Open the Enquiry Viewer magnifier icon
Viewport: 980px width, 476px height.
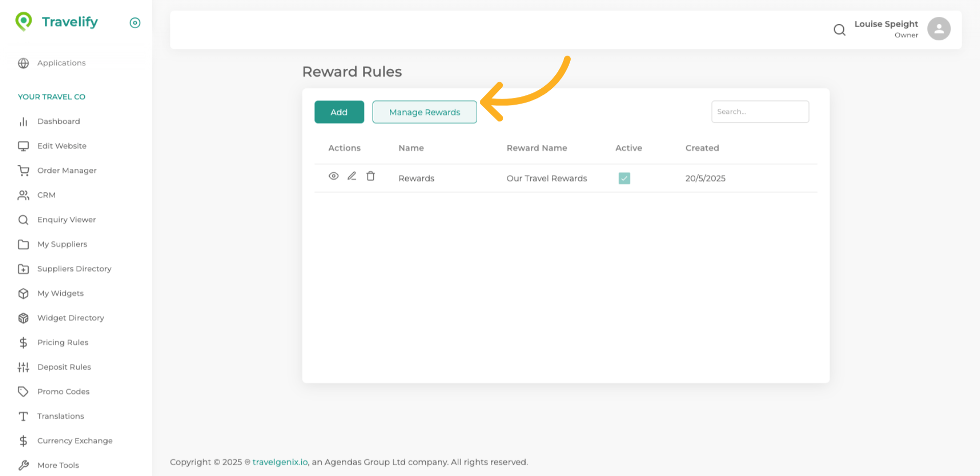pyautogui.click(x=23, y=219)
